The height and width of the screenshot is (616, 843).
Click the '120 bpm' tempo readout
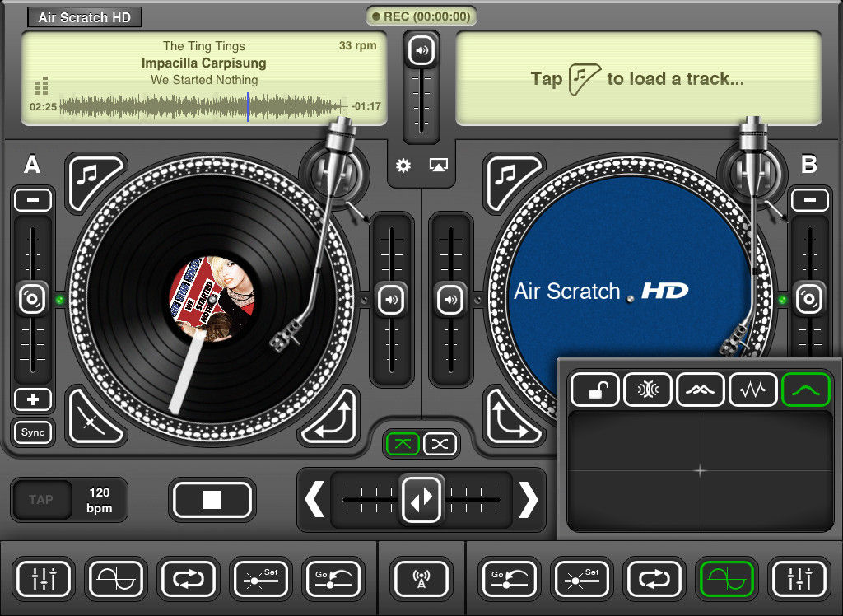click(x=100, y=500)
